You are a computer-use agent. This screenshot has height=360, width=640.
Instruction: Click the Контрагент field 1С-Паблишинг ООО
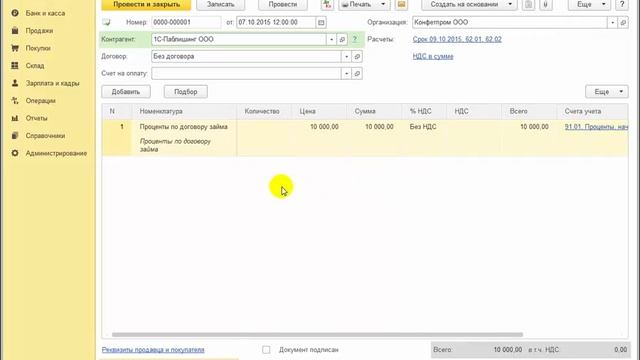(x=239, y=40)
